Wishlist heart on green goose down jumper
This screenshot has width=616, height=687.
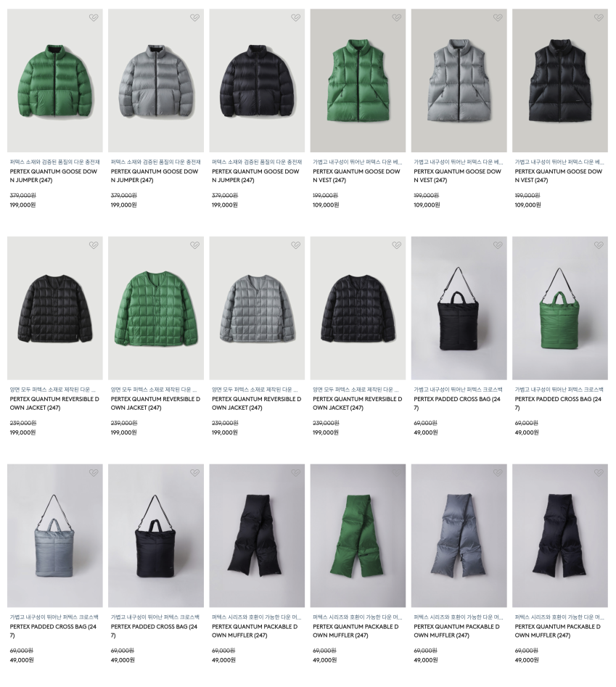pos(94,18)
